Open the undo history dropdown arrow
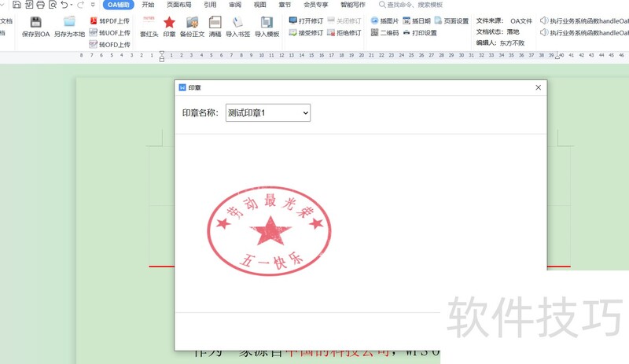 (72, 5)
